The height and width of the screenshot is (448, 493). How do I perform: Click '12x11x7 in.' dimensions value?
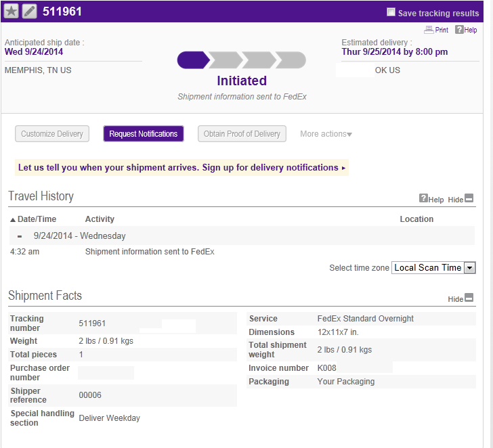tap(338, 332)
